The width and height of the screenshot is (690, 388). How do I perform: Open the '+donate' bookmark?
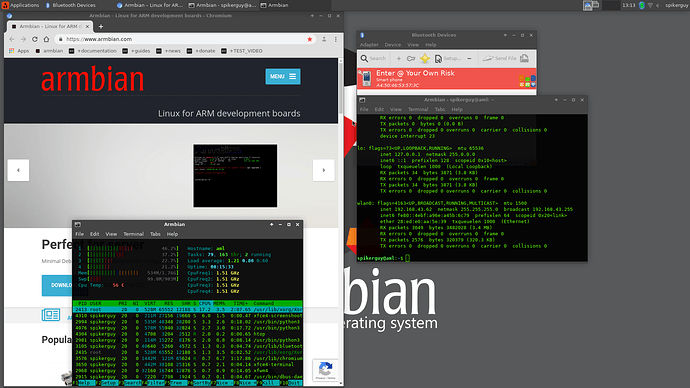[201, 51]
